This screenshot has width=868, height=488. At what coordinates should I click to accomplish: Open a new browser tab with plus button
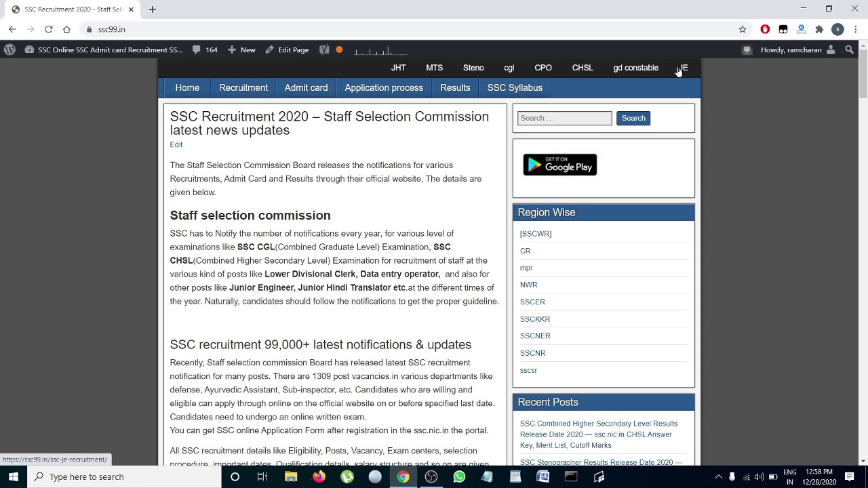(x=153, y=9)
